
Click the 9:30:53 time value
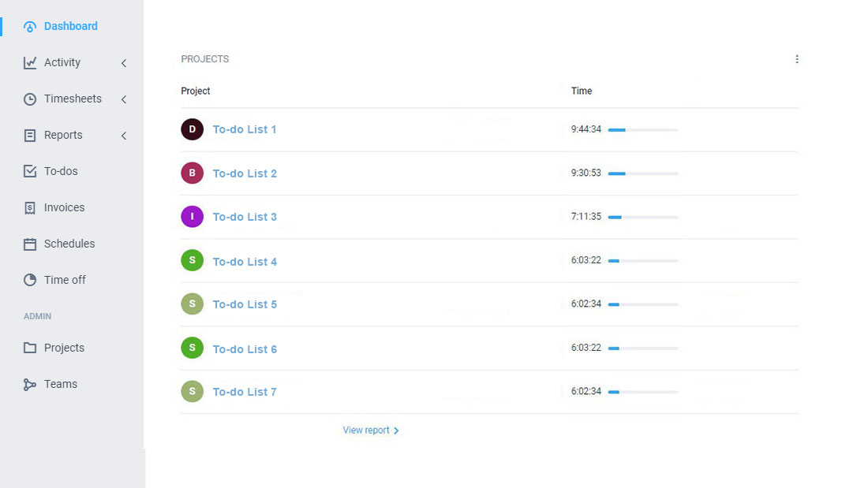586,173
